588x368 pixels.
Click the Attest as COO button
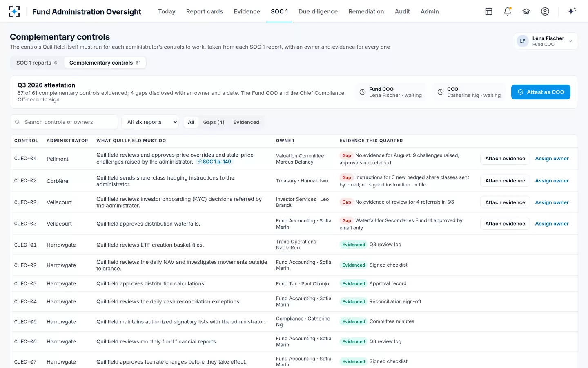pyautogui.click(x=541, y=92)
